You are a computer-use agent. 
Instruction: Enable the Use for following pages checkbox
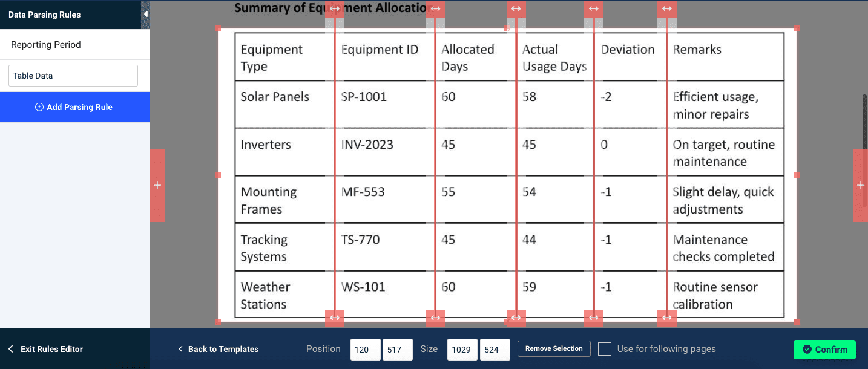[604, 348]
